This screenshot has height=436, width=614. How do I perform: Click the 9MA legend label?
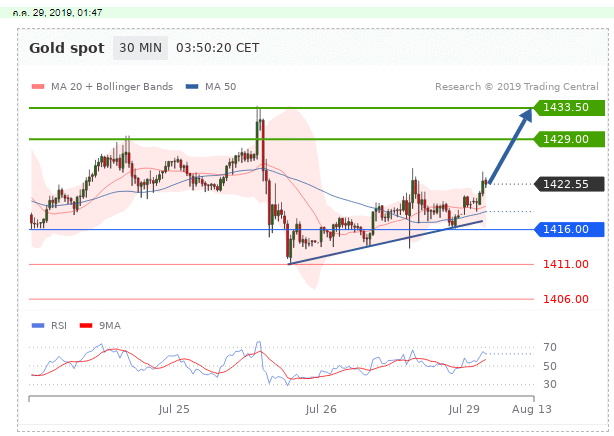point(110,326)
